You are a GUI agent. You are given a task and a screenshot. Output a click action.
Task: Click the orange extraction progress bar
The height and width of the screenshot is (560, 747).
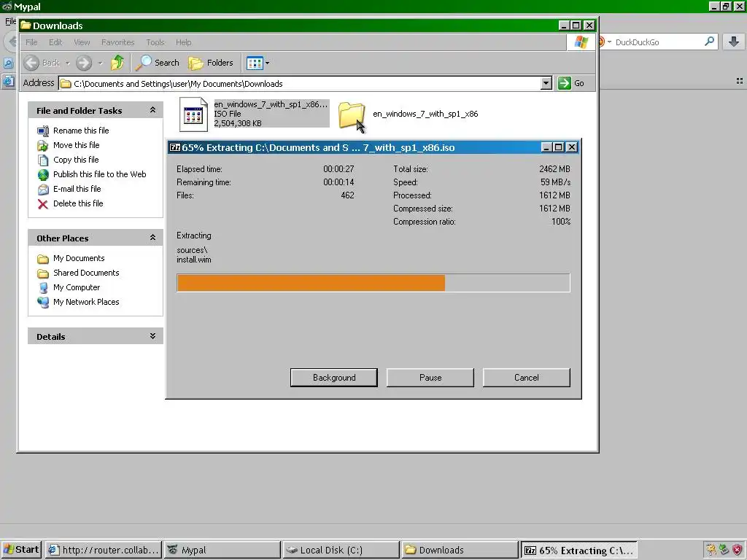(x=311, y=283)
